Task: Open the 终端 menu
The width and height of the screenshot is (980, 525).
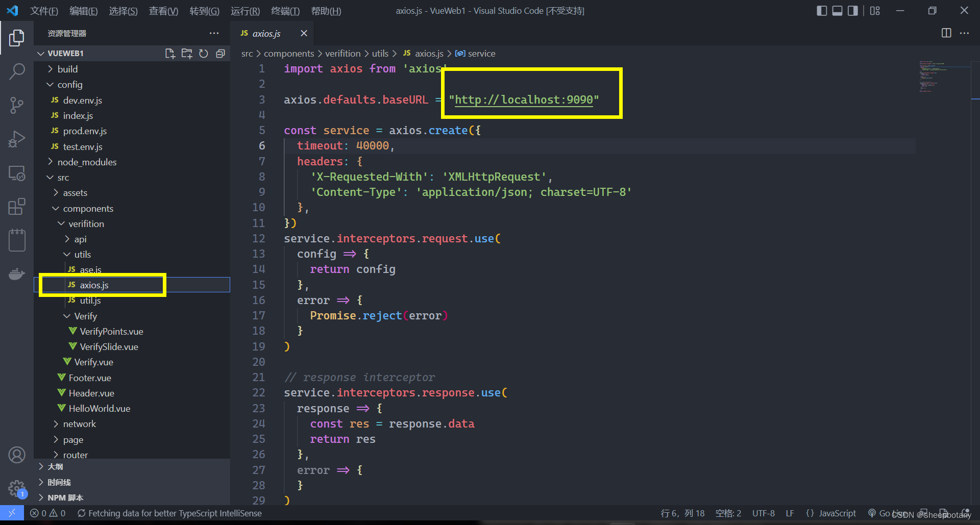Action: [285, 10]
